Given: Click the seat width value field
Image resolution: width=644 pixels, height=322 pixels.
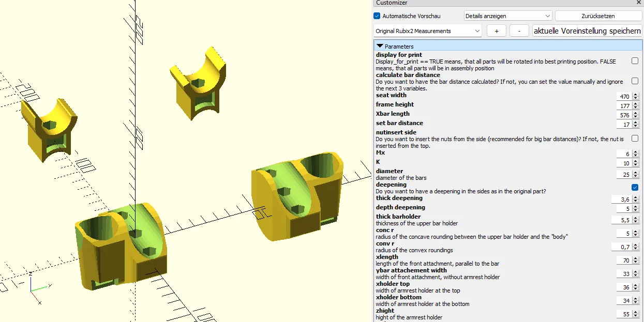Looking at the screenshot, I should (x=624, y=97).
